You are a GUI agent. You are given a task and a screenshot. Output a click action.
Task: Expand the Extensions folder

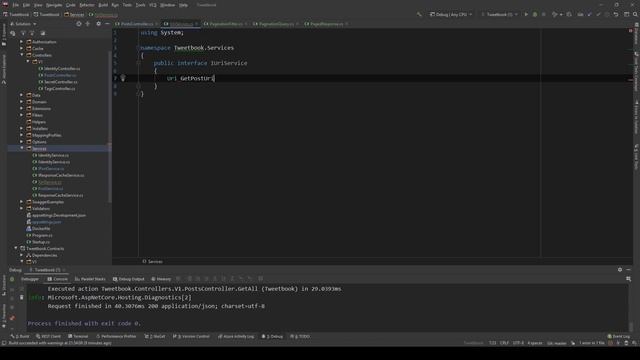click(x=22, y=109)
